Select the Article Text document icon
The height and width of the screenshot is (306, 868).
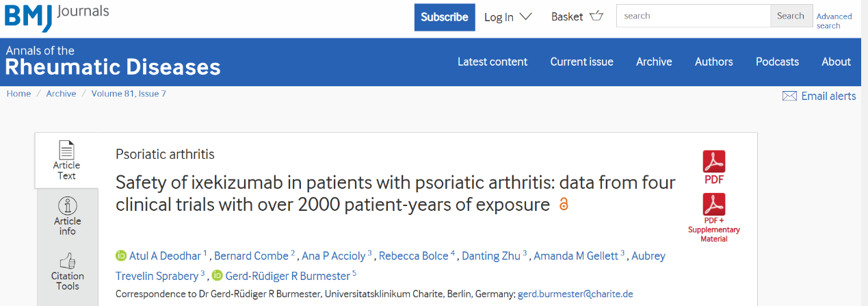[x=66, y=150]
